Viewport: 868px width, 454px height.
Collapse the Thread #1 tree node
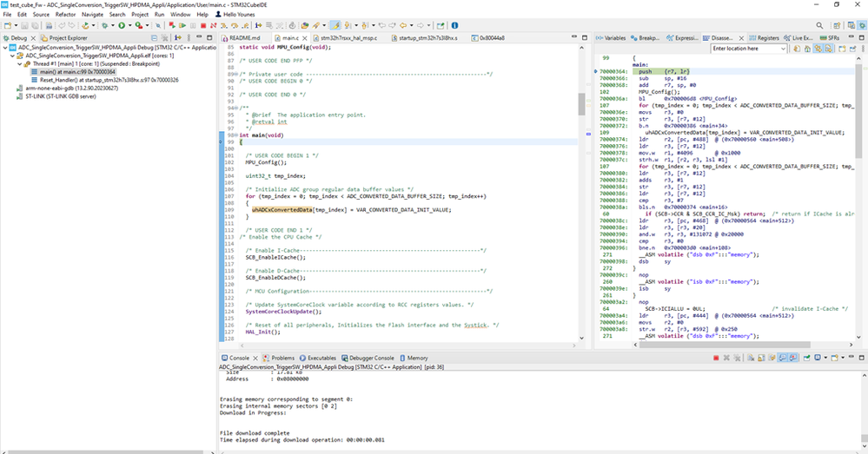(x=21, y=63)
